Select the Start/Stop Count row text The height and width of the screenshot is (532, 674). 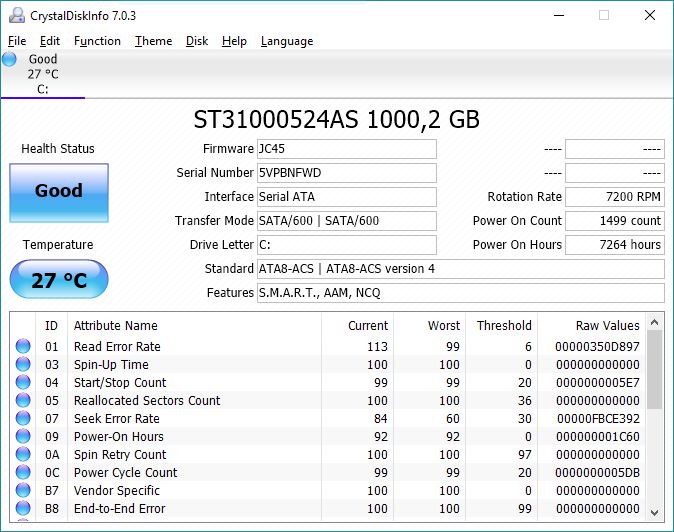coord(120,382)
